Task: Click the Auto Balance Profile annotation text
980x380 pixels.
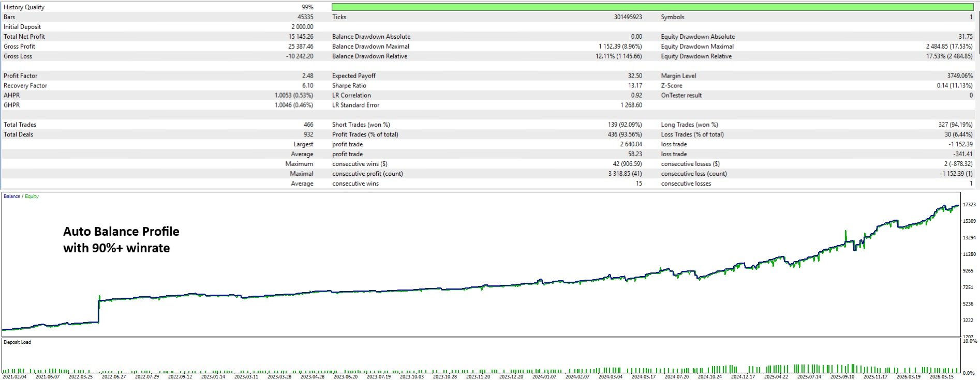Action: (121, 232)
